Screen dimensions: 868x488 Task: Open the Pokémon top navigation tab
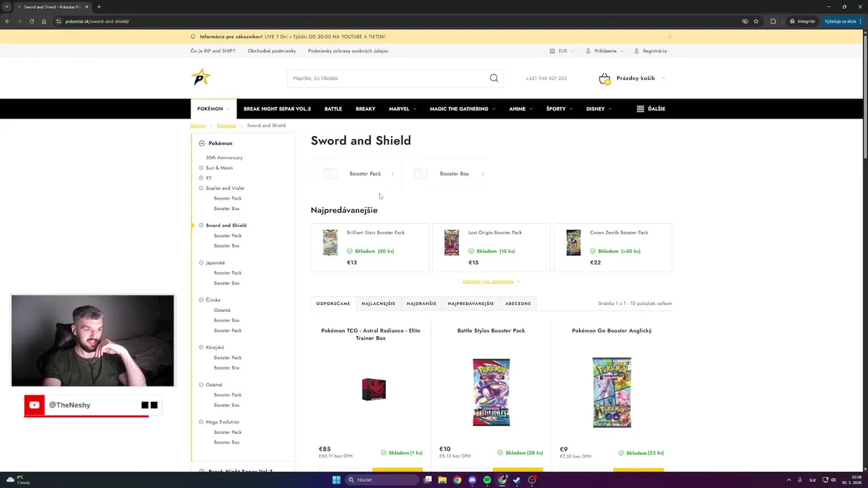pyautogui.click(x=213, y=108)
